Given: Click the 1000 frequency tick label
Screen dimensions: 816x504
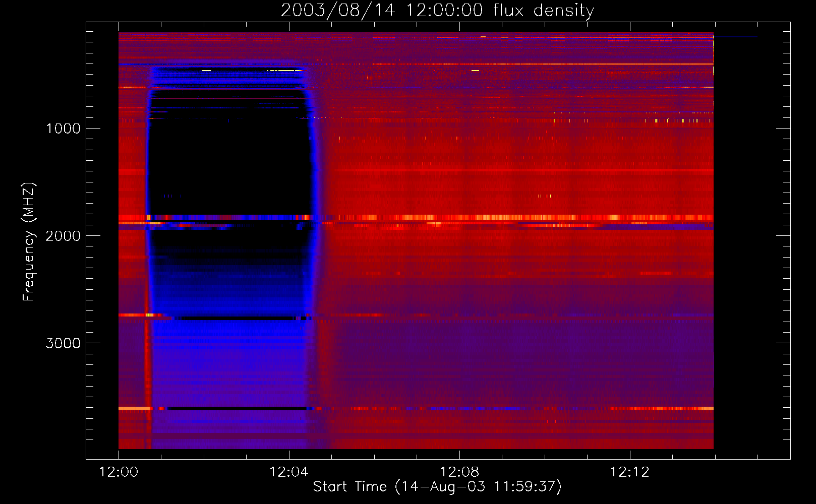Looking at the screenshot, I should (63, 129).
